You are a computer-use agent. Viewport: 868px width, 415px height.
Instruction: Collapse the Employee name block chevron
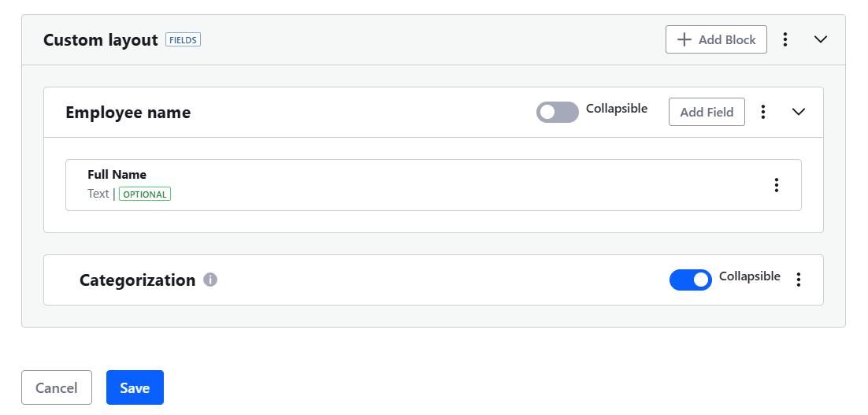click(x=798, y=112)
